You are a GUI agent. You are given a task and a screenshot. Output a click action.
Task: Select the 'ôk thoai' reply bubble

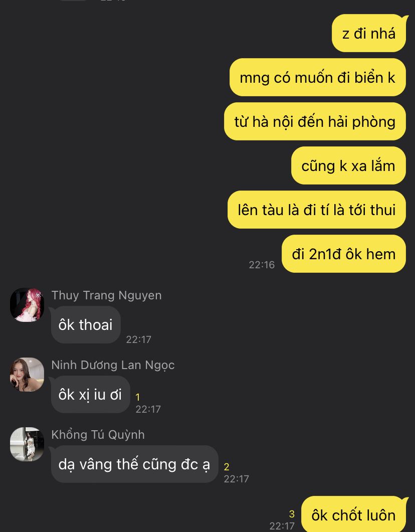[85, 325]
